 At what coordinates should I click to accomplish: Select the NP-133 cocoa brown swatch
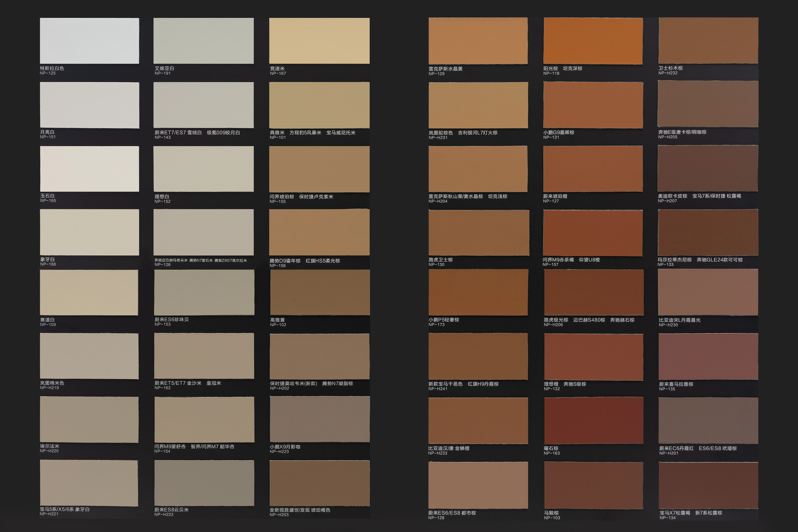pos(708,232)
